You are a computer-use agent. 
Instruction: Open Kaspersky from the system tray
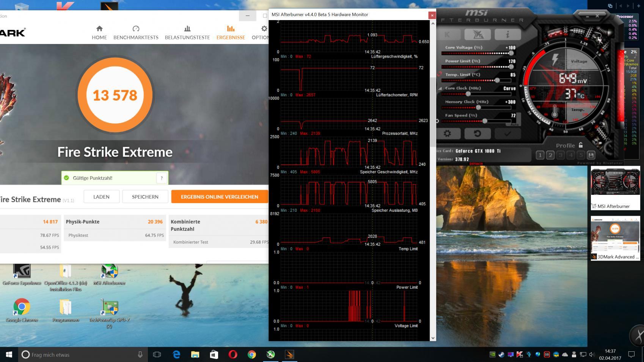(x=520, y=355)
